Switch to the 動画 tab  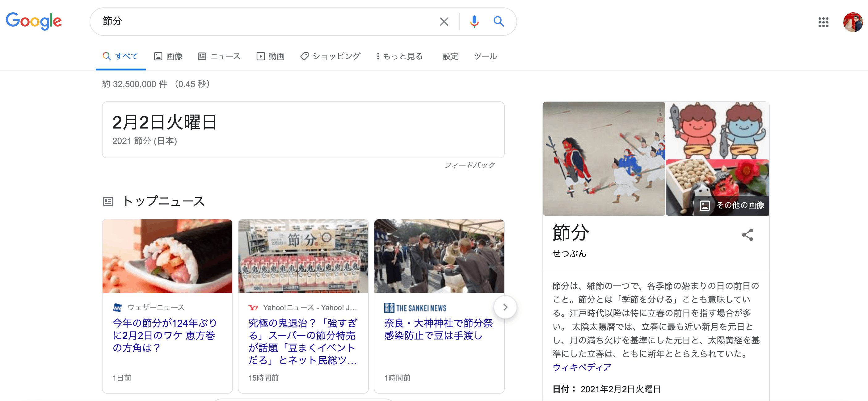click(x=271, y=56)
